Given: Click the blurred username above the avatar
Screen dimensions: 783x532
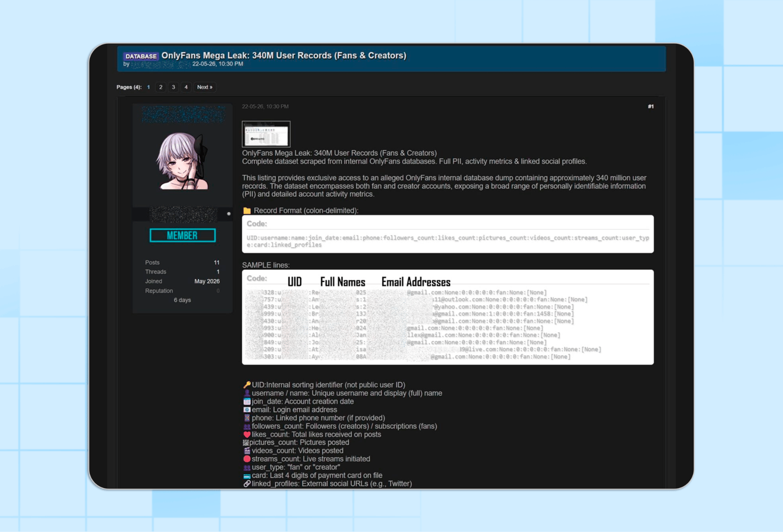Looking at the screenshot, I should (182, 114).
